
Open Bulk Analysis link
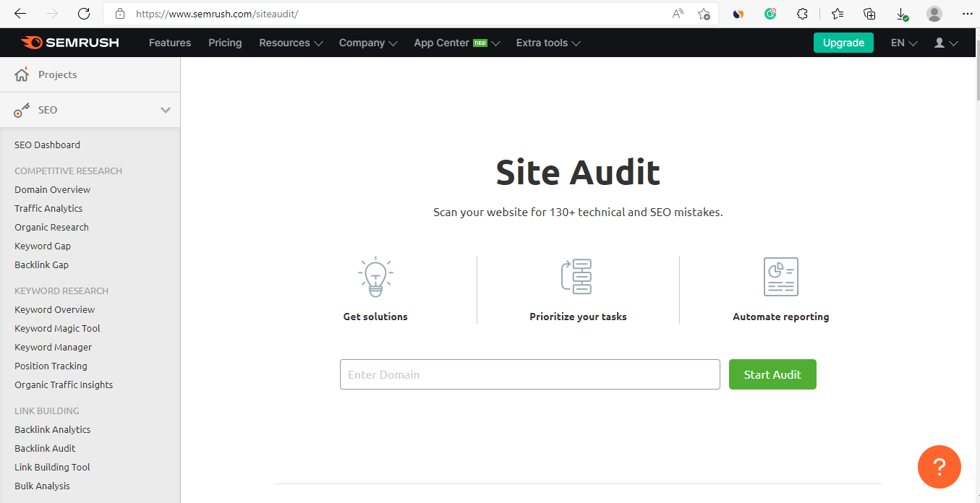click(42, 486)
